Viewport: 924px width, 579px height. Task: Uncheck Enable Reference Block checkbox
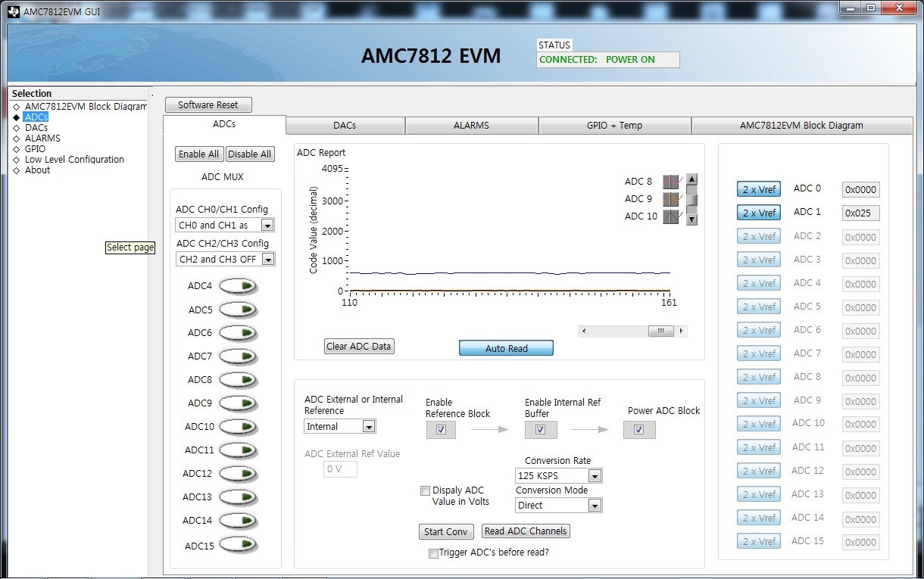click(442, 430)
